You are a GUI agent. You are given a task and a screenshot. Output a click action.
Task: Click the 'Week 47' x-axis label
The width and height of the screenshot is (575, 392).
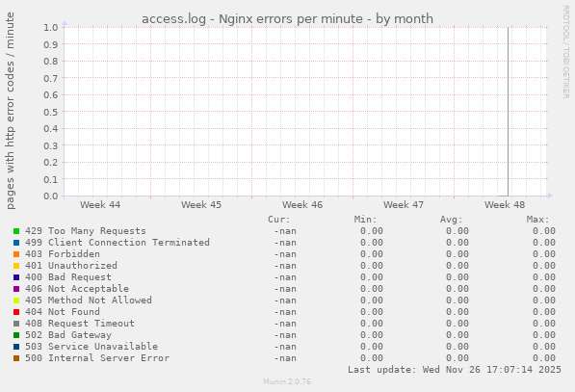click(x=404, y=204)
